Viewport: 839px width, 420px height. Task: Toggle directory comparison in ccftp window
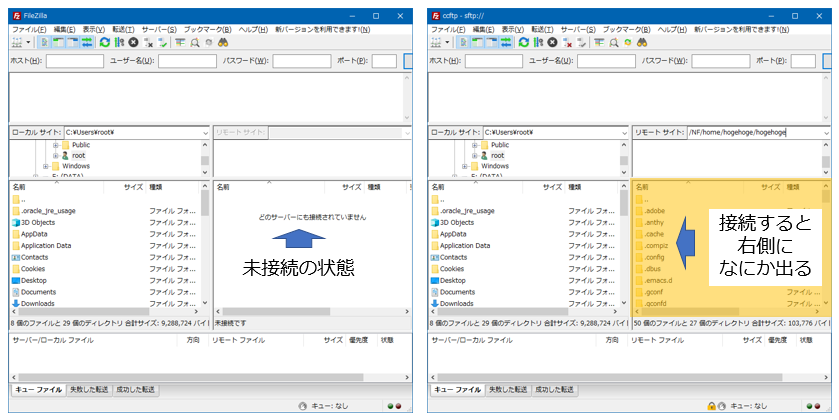pos(613,42)
